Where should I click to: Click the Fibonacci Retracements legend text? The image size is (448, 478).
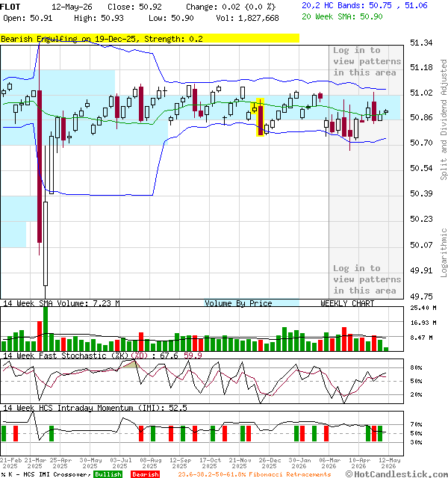(x=255, y=474)
